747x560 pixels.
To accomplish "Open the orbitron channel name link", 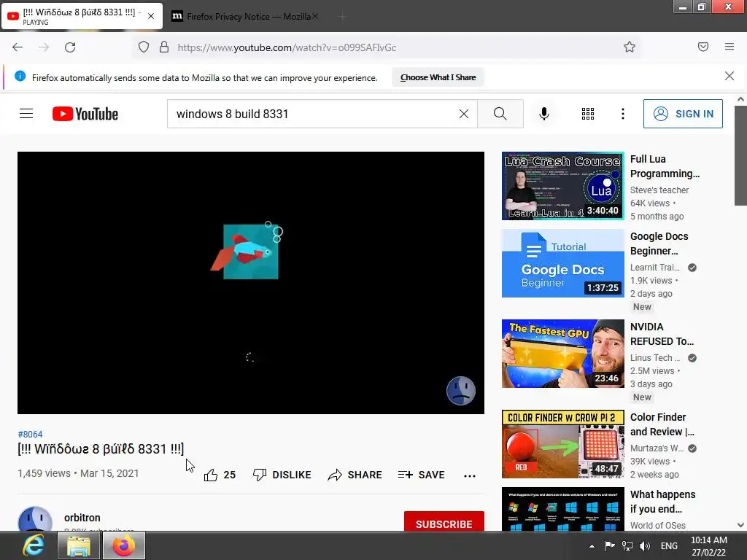I will pos(82,518).
